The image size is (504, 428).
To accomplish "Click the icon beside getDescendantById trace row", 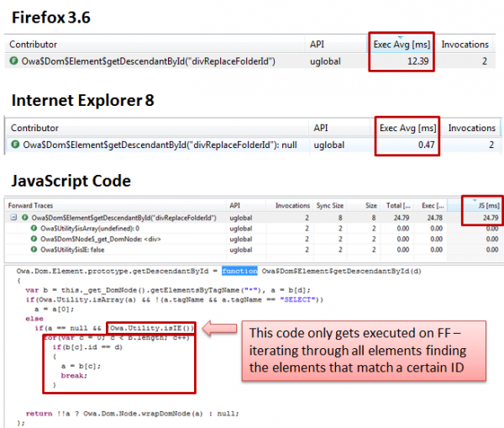I will [24, 218].
